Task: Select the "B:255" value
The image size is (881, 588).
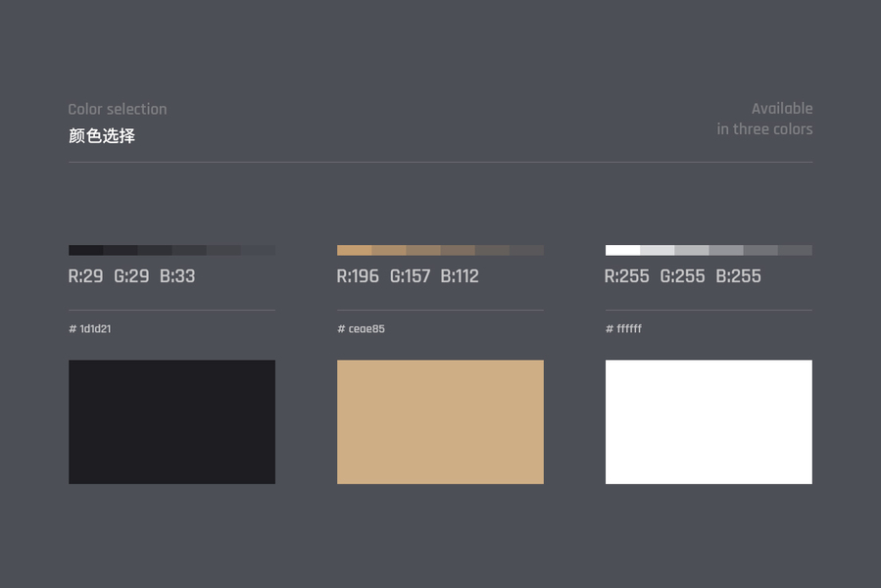Action: tap(738, 276)
